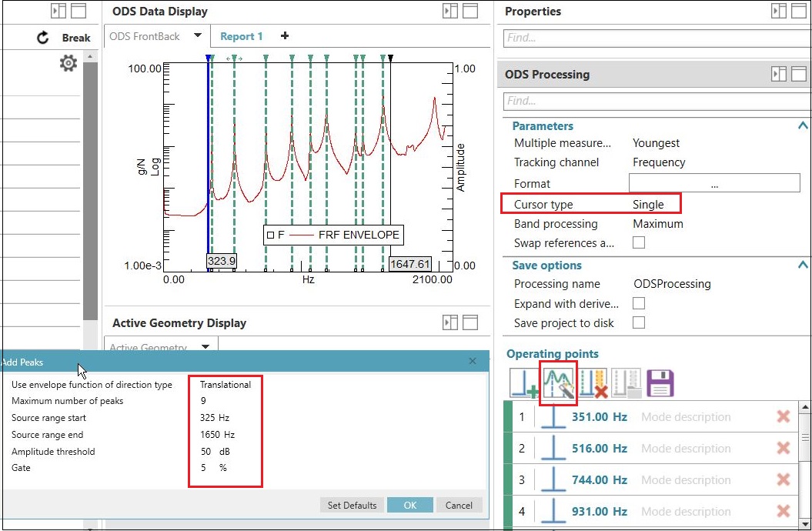
Task: Select the Add Peaks tool icon
Action: click(558, 382)
